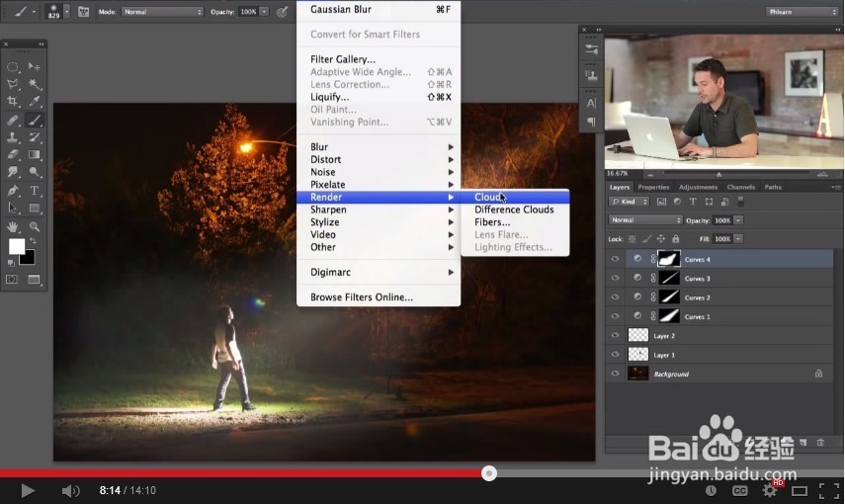This screenshot has width=845, height=504.
Task: Switch to the Adjustments tab
Action: (698, 187)
